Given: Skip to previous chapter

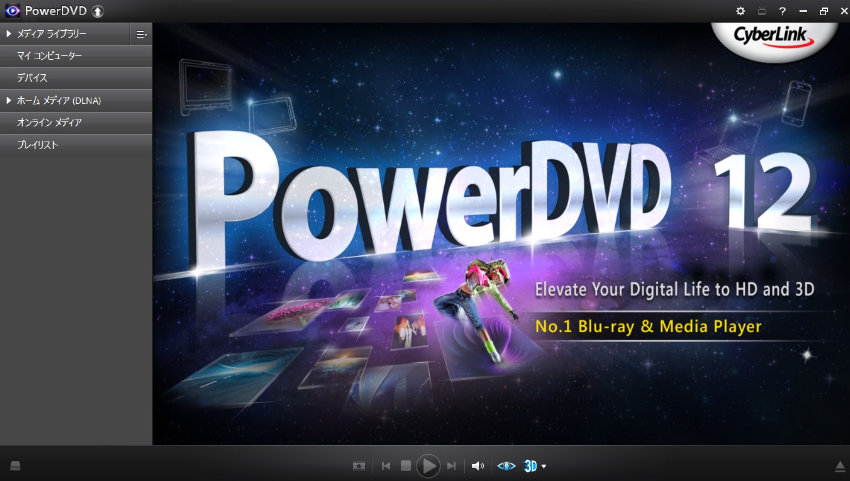Looking at the screenshot, I should [385, 466].
